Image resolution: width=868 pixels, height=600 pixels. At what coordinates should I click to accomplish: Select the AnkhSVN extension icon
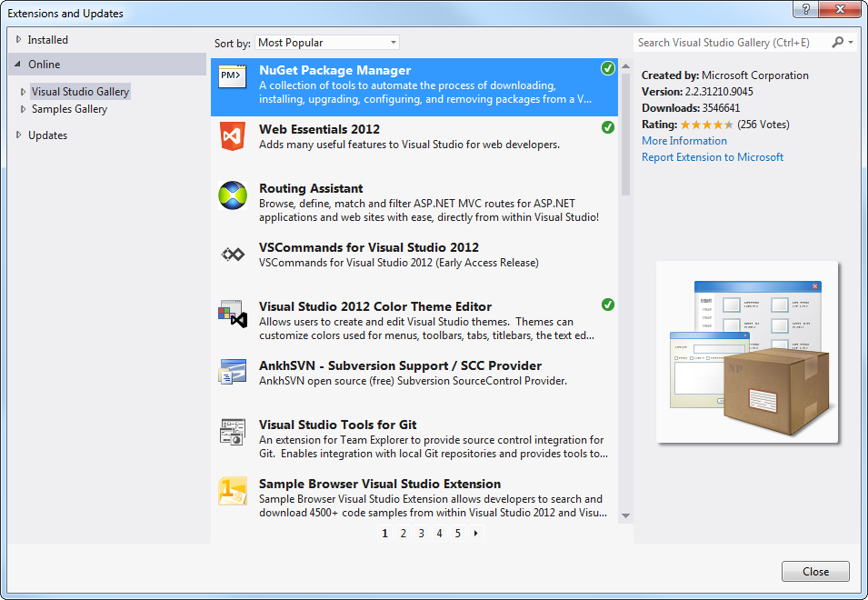(x=233, y=372)
